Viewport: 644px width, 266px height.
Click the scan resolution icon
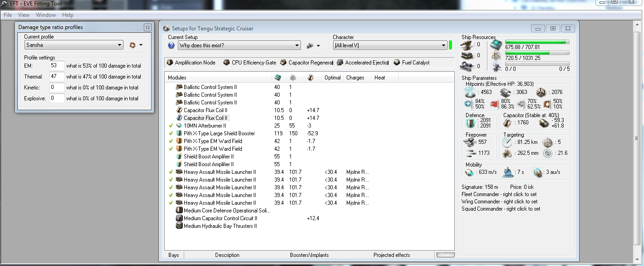pos(508,153)
